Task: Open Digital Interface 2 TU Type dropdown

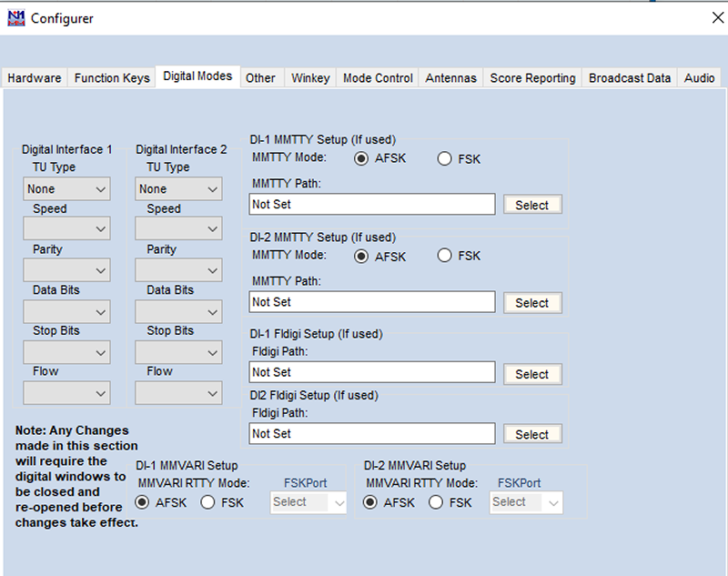Action: click(179, 189)
